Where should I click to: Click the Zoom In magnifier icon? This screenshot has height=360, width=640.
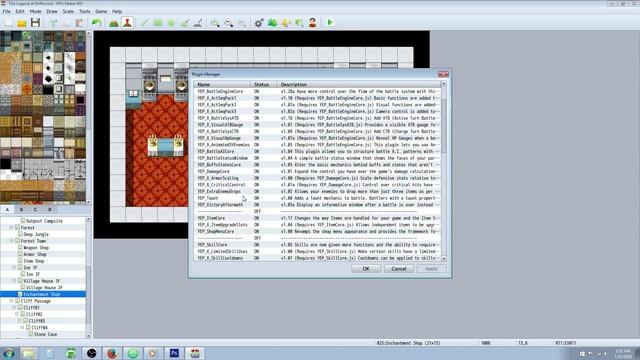(215, 23)
